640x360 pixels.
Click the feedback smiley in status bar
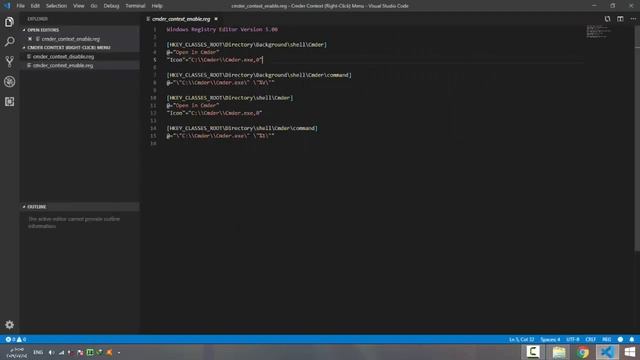[620, 340]
